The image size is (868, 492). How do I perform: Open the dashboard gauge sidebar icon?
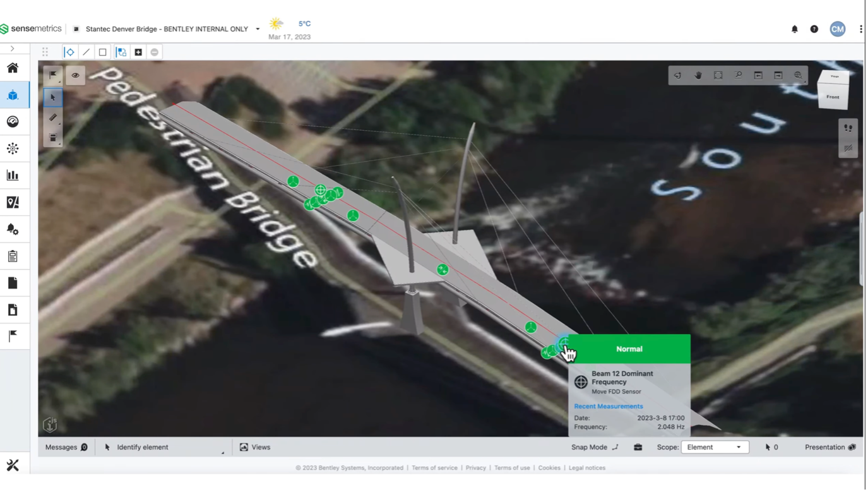[x=13, y=122]
